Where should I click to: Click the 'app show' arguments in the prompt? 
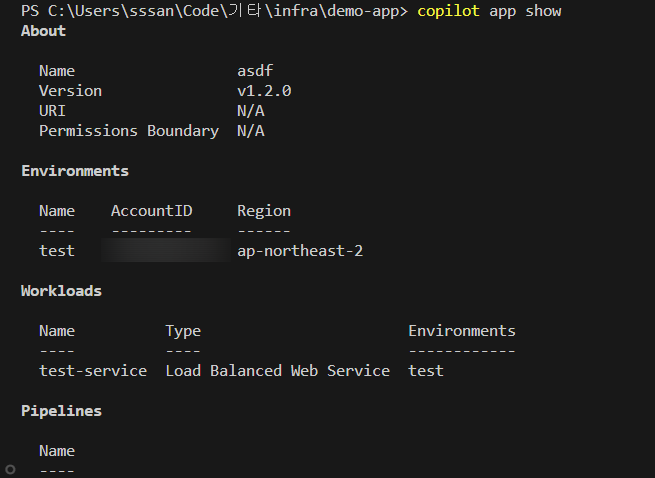pyautogui.click(x=525, y=11)
